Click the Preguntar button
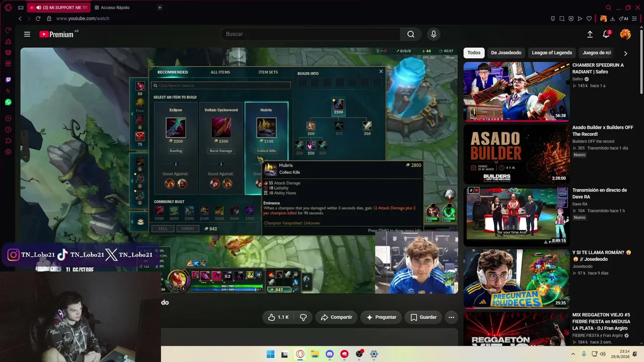Screen dimensions: 644x362 point(381,317)
